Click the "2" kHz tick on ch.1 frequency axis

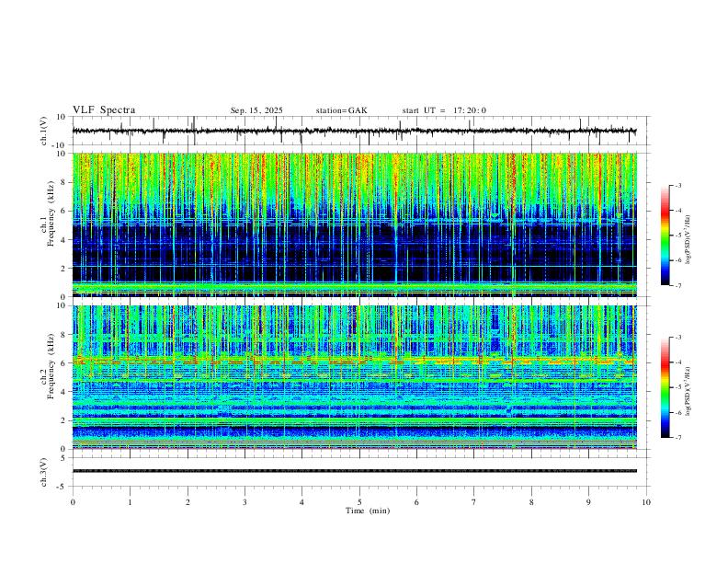pyautogui.click(x=63, y=269)
